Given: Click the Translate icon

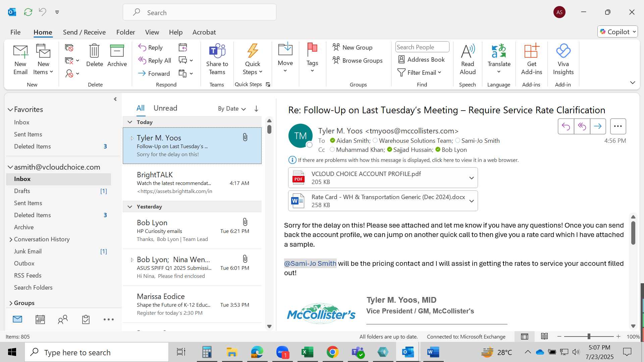Looking at the screenshot, I should (499, 51).
